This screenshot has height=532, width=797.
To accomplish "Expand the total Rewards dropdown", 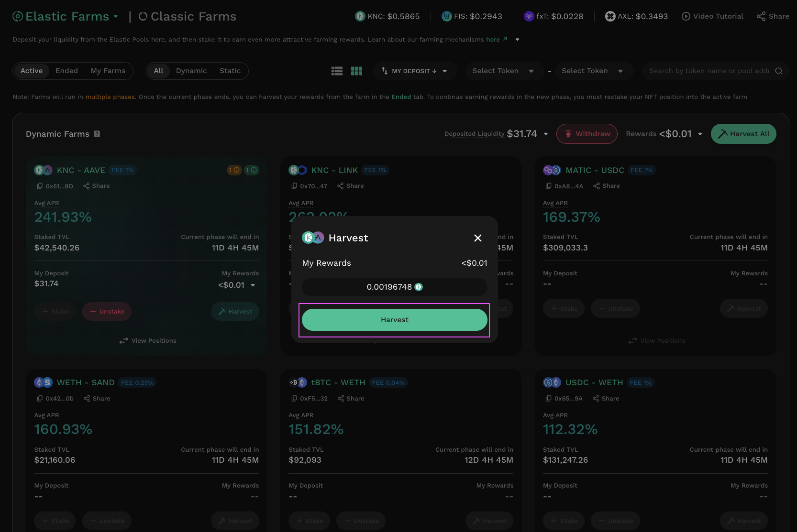I will point(700,134).
